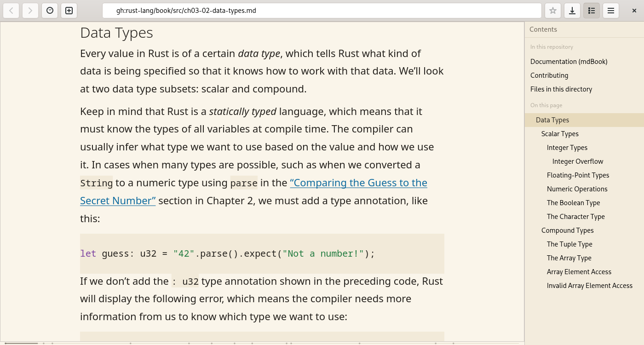Click the "let guess: u32" code line
This screenshot has width=644, height=345.
click(228, 253)
